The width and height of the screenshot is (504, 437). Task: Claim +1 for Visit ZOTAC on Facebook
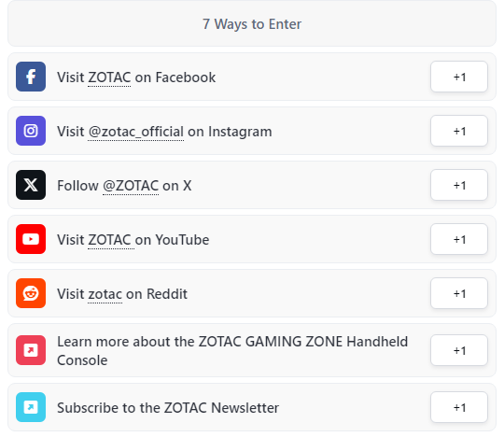tap(459, 77)
